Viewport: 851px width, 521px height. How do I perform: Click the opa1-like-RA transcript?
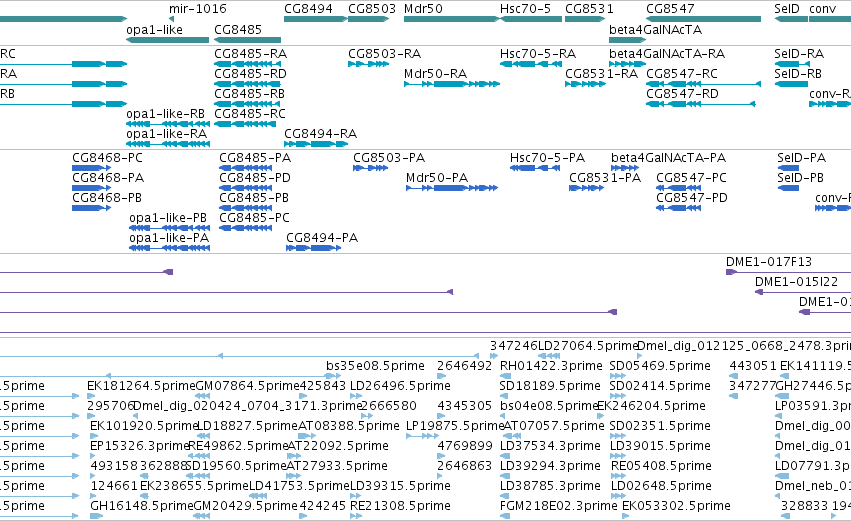coord(168,144)
